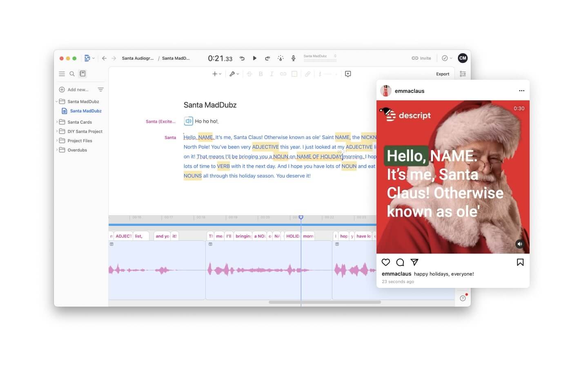The height and width of the screenshot is (368, 588).
Task: Start recording with the microphone icon
Action: pos(293,58)
